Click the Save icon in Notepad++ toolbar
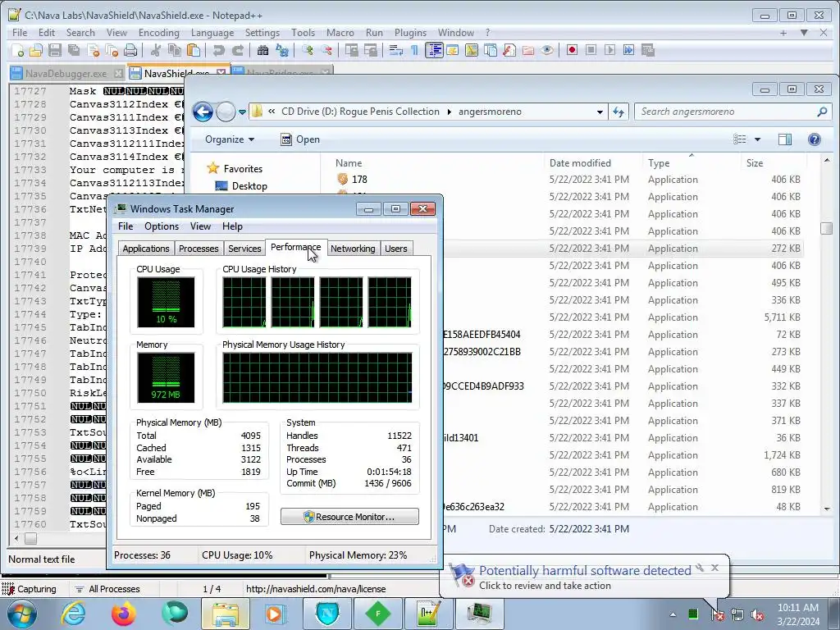 55,50
